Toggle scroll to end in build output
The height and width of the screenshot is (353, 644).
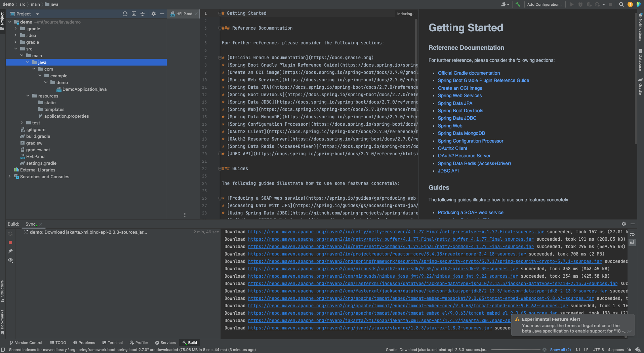coord(632,242)
